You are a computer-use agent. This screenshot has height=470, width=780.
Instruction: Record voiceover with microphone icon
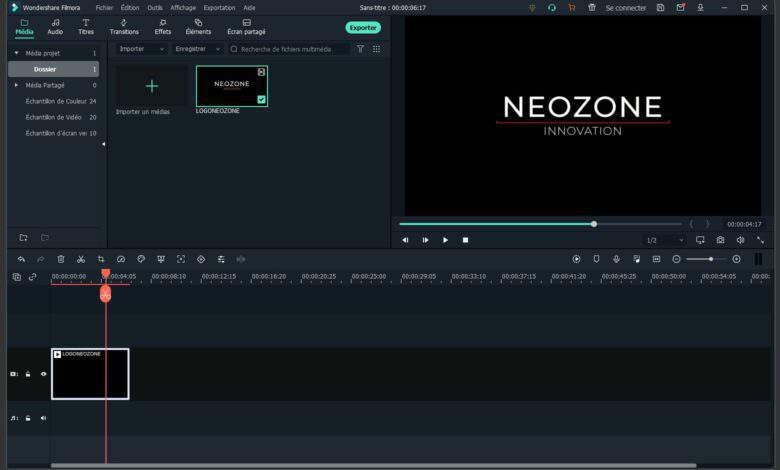click(616, 259)
